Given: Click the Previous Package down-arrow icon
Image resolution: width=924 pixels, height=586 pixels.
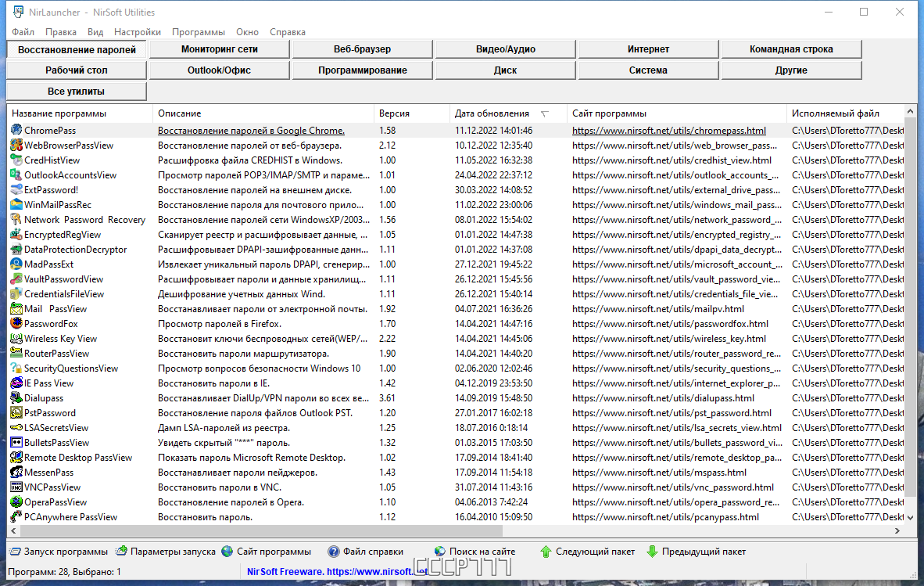Looking at the screenshot, I should point(652,552).
